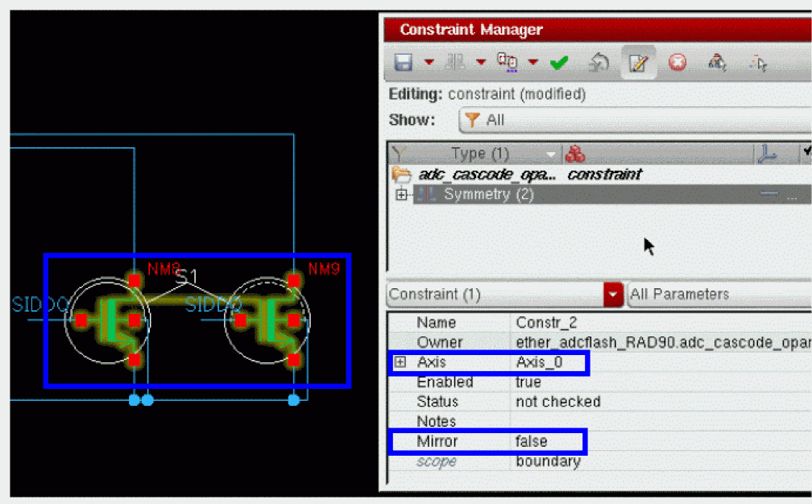Toggle the edit notepad pencil icon

point(639,63)
